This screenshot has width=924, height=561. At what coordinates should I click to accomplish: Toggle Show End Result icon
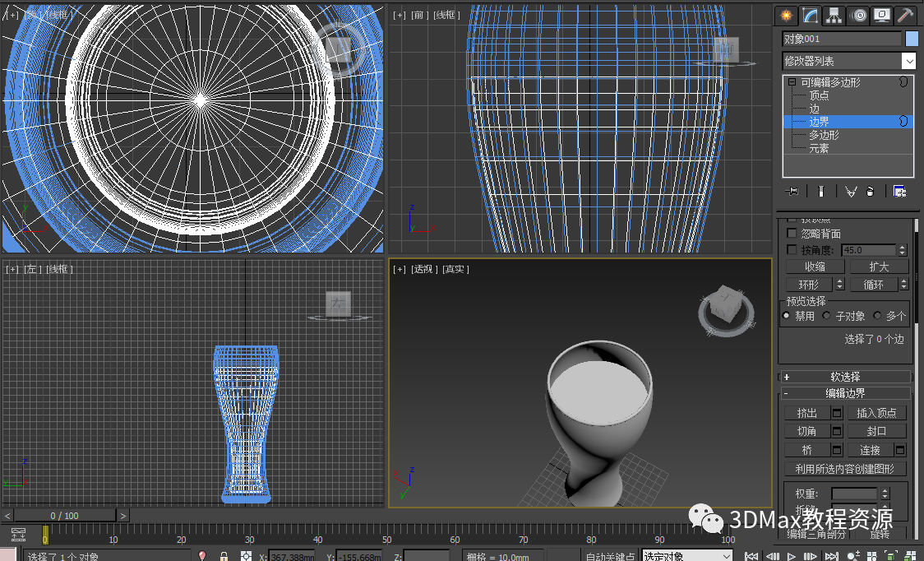point(820,191)
